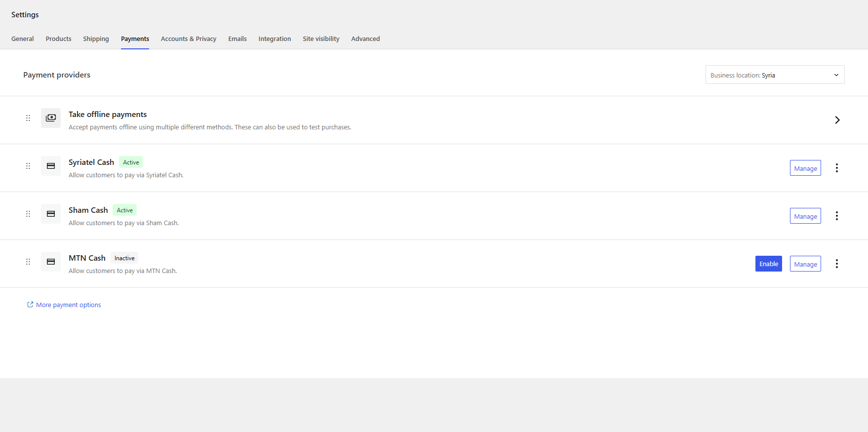Image resolution: width=868 pixels, height=432 pixels.
Task: Enable the MTN Cash payment method
Action: 769,264
